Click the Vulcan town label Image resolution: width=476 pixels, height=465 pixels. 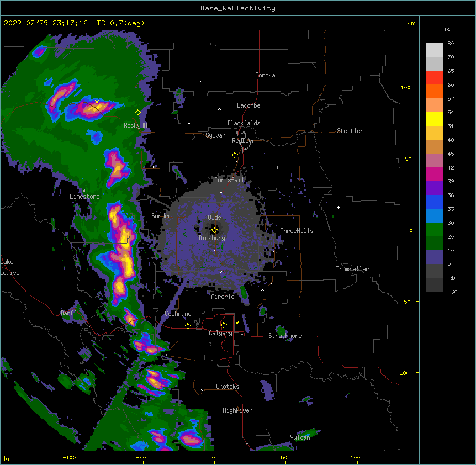point(300,437)
